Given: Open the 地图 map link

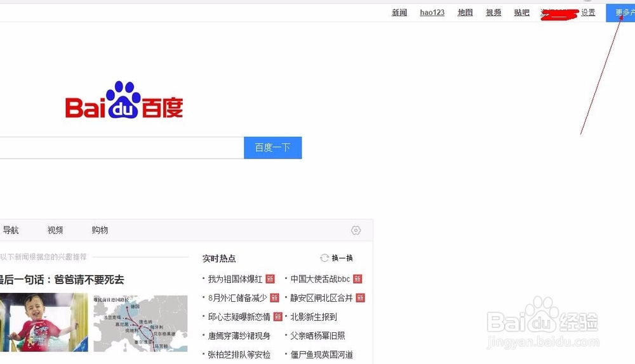Looking at the screenshot, I should tap(465, 13).
